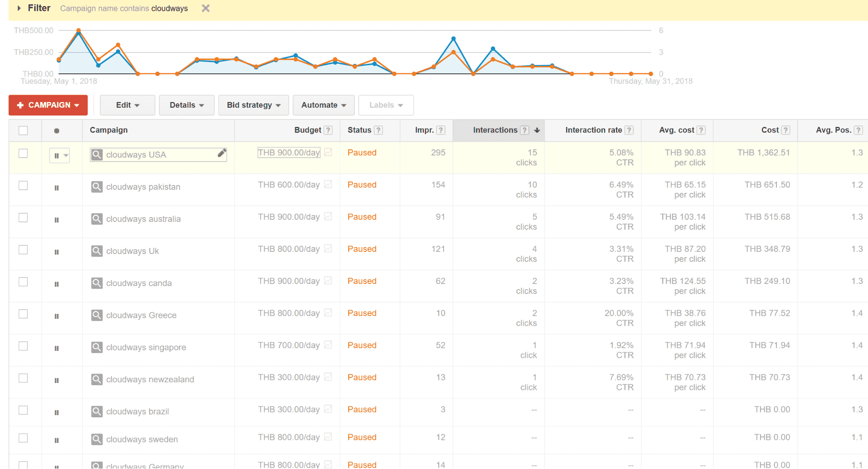Click the Impr. column help icon

click(441, 130)
